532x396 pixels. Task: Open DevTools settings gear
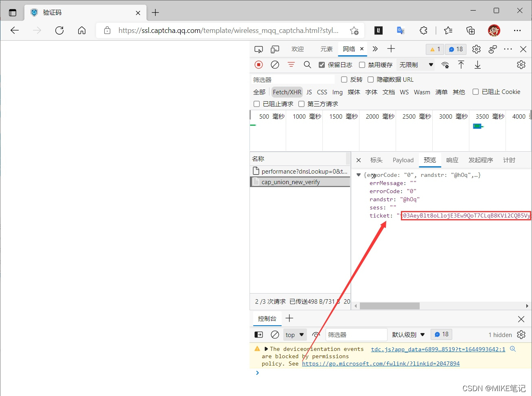pyautogui.click(x=476, y=49)
